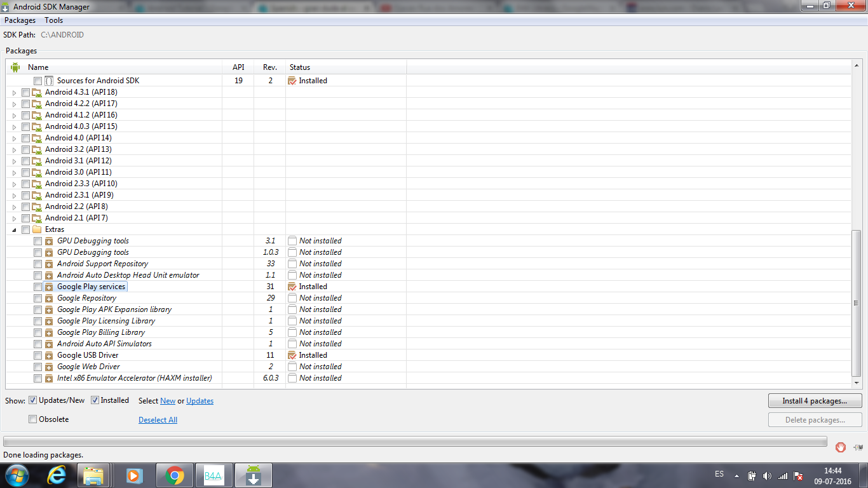Tick the checkbox for Android 4.2.2 (API17)
The height and width of the screenshot is (488, 868).
[25, 104]
